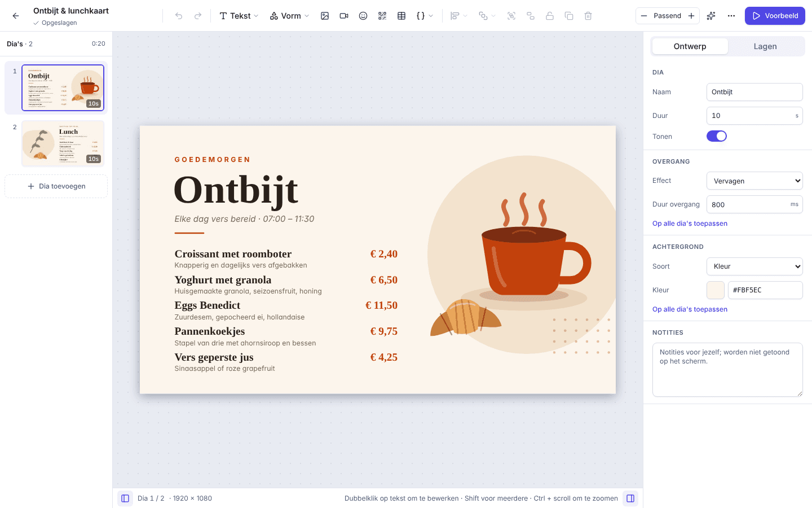
Task: Open the Tekst dropdown
Action: tap(239, 16)
